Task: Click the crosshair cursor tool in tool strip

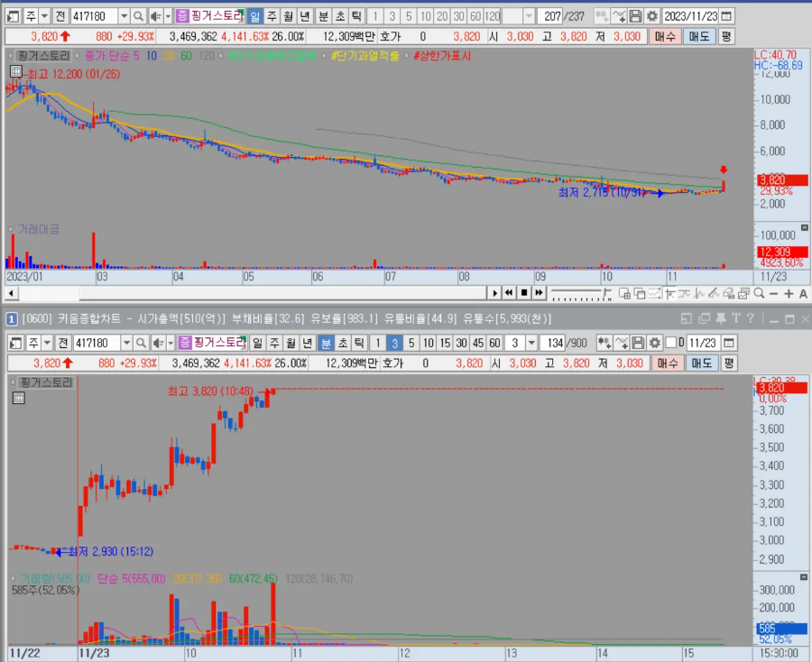Action: [x=669, y=293]
